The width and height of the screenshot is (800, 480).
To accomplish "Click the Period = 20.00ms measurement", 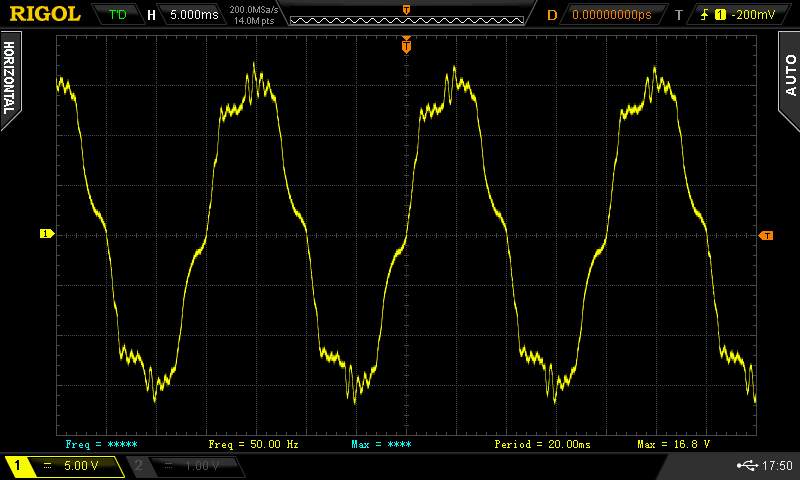I will (543, 443).
